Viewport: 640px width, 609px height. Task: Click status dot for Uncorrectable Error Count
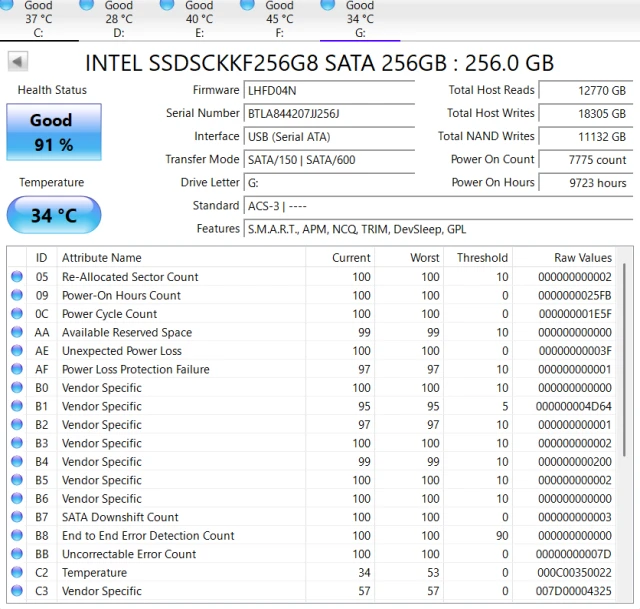point(17,553)
